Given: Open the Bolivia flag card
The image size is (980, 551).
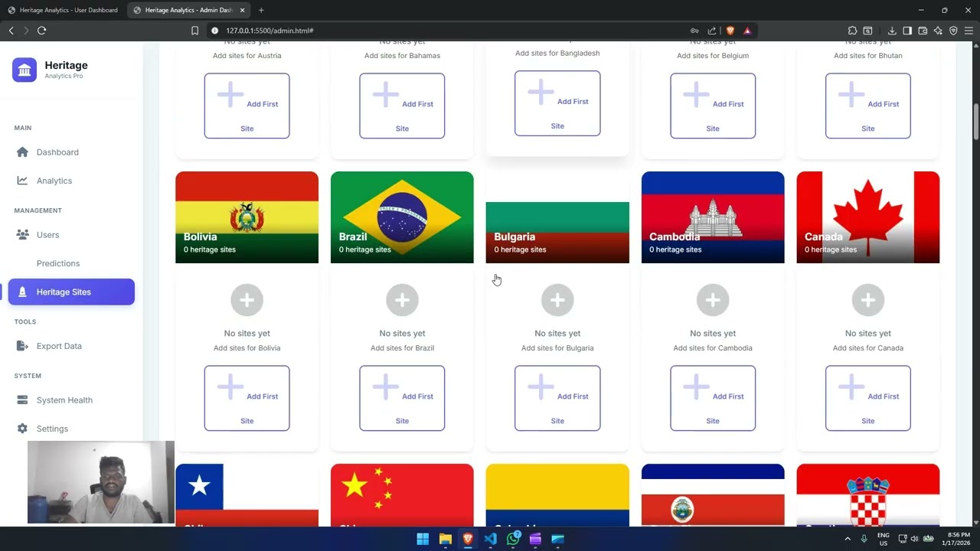Looking at the screenshot, I should pyautogui.click(x=247, y=217).
